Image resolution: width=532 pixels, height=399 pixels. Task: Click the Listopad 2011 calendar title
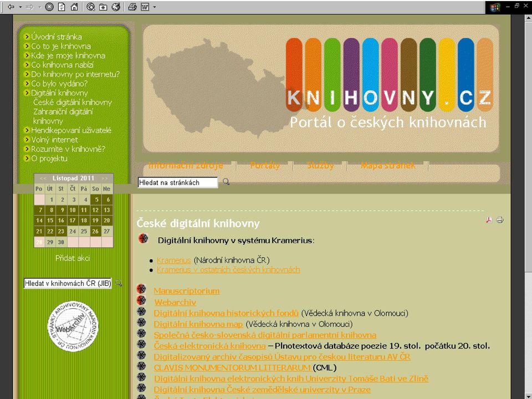click(x=73, y=178)
